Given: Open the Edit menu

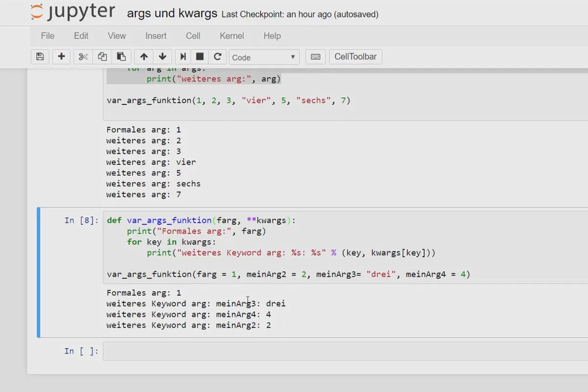Looking at the screenshot, I should pyautogui.click(x=81, y=36).
